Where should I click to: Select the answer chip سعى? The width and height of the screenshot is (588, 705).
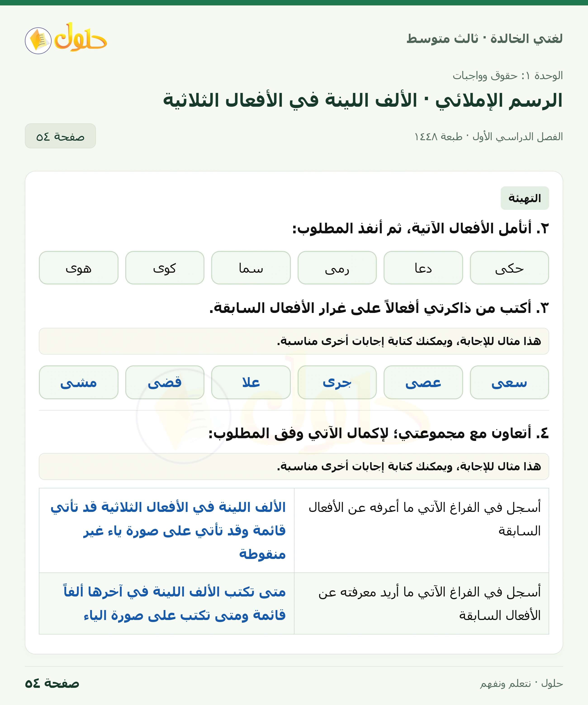click(509, 382)
